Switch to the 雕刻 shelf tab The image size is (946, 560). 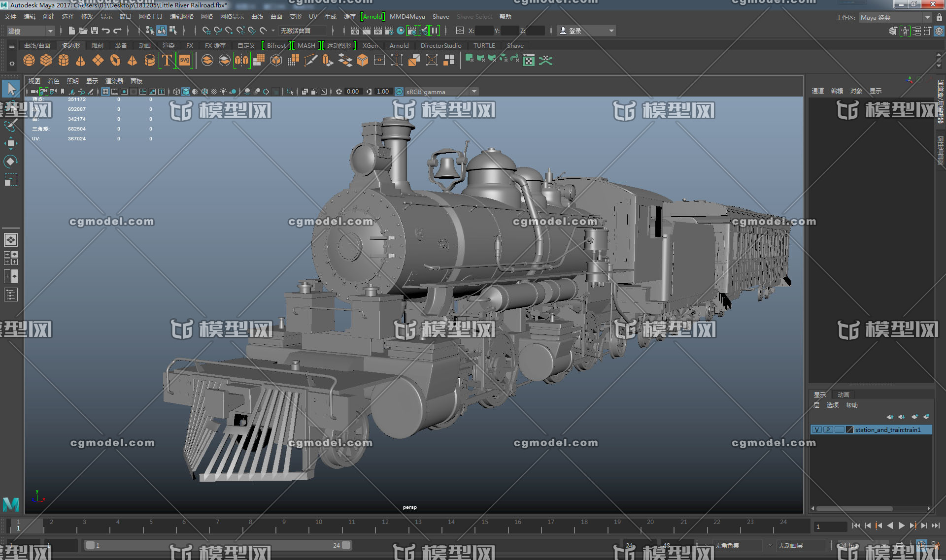(98, 45)
